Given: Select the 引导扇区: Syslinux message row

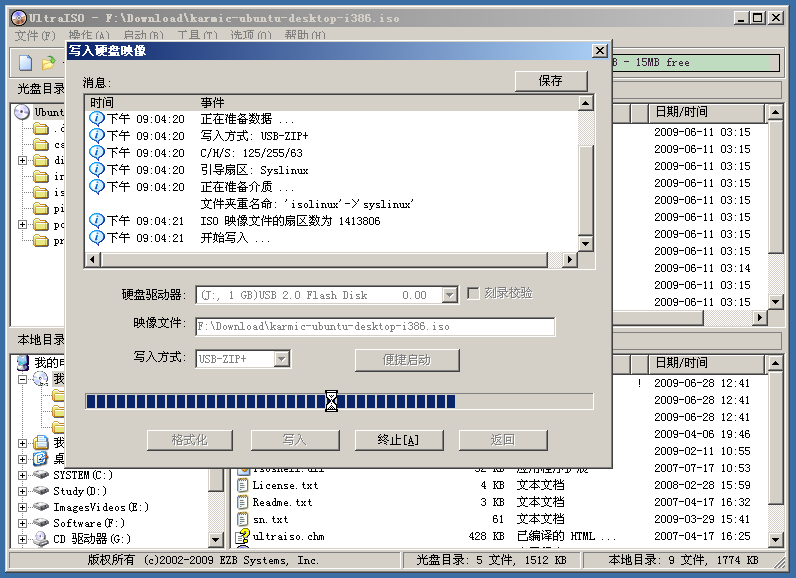Looking at the screenshot, I should pos(333,170).
